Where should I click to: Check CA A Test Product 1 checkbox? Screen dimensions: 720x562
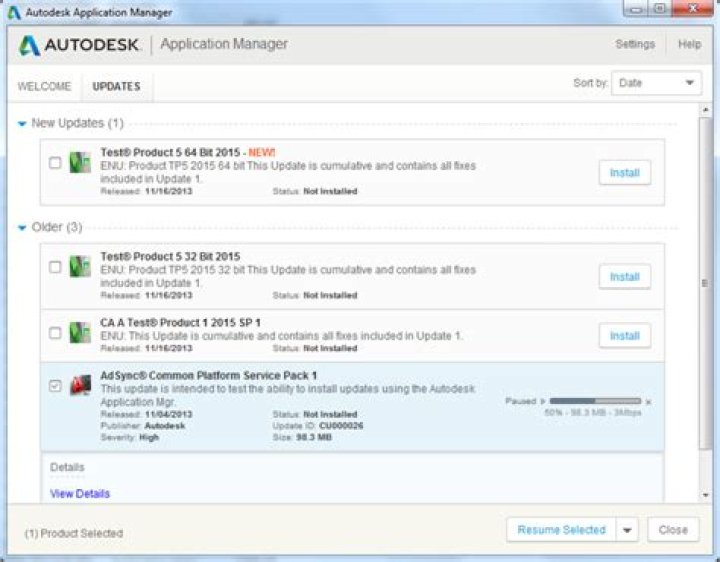[55, 333]
